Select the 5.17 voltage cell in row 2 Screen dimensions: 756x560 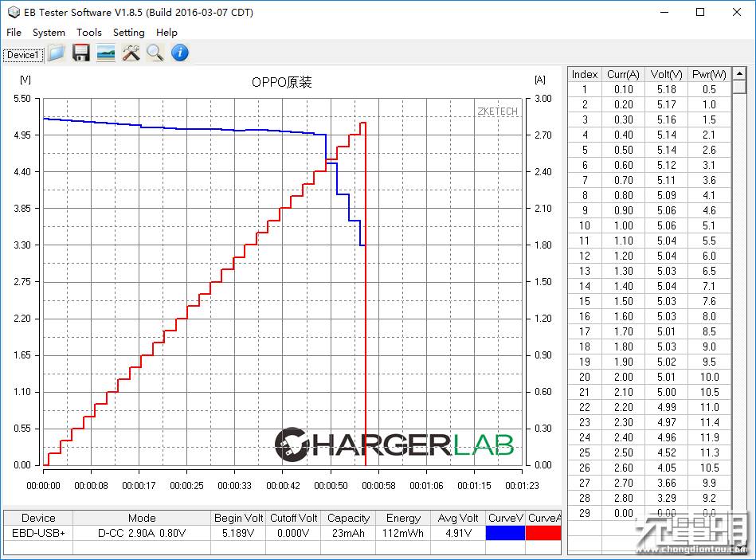[666, 104]
